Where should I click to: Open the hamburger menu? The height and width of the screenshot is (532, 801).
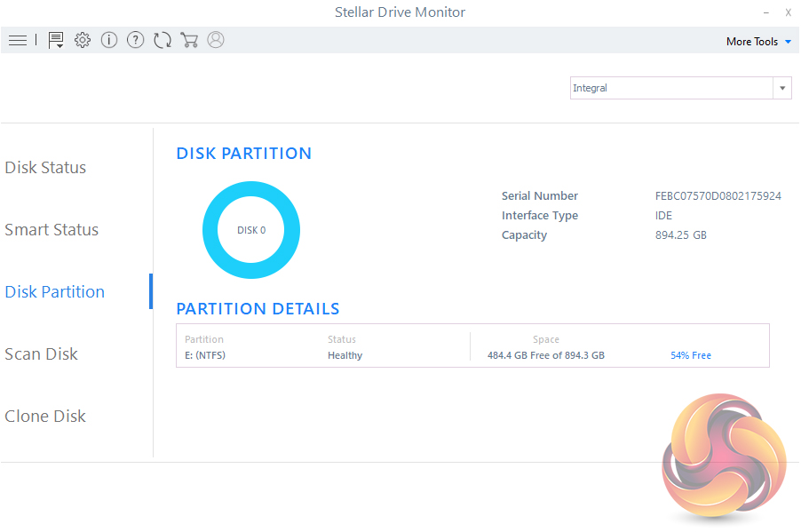(x=18, y=40)
